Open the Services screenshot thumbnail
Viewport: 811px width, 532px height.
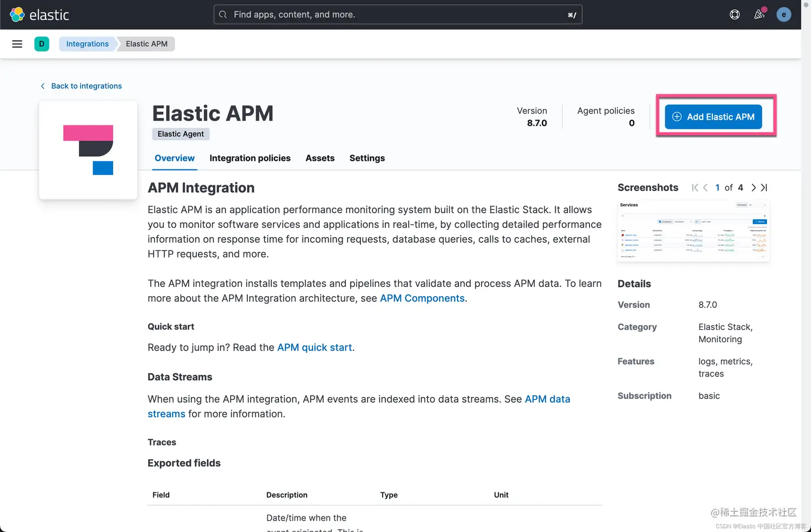(694, 231)
